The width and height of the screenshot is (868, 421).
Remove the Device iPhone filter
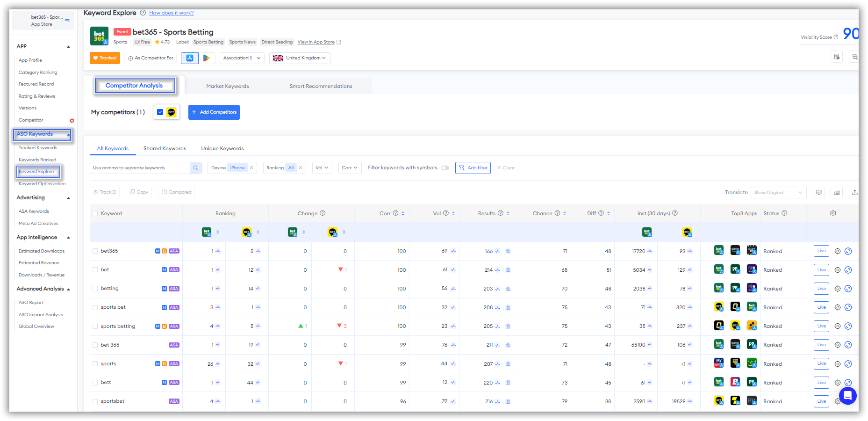(251, 168)
